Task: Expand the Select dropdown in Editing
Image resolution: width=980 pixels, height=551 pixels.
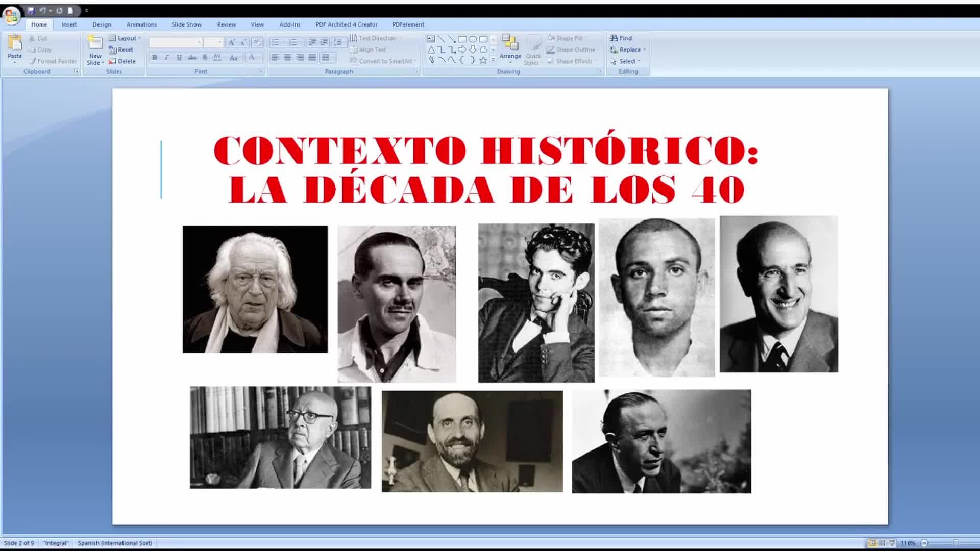Action: tap(639, 61)
